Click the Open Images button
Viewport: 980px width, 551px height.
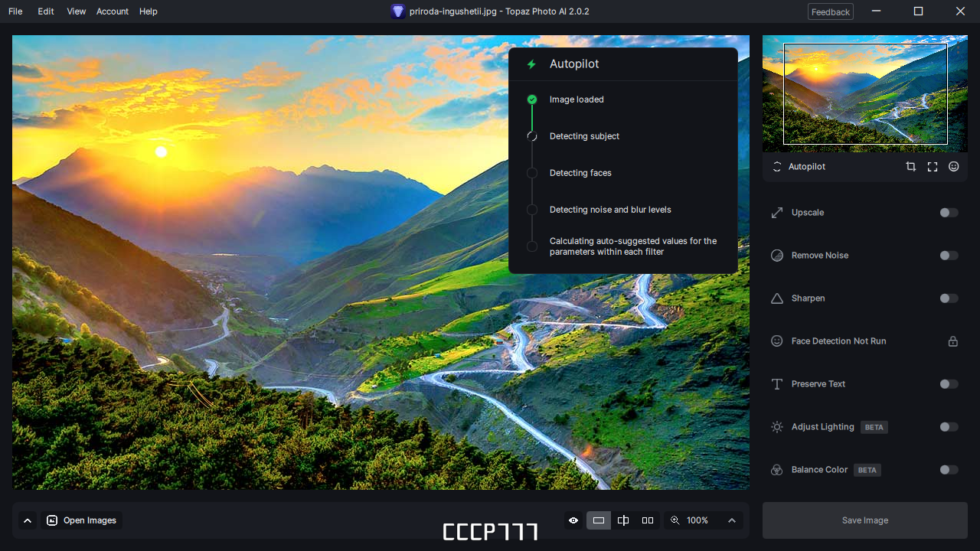[81, 520]
